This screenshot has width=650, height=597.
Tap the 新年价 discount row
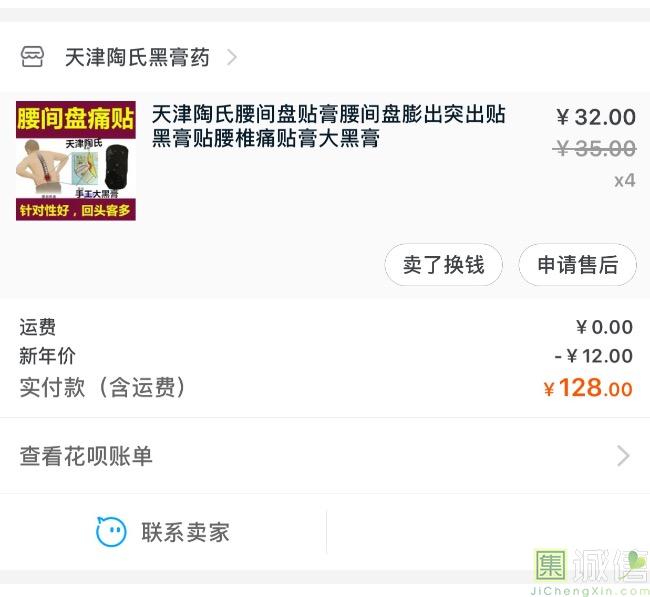coord(325,356)
